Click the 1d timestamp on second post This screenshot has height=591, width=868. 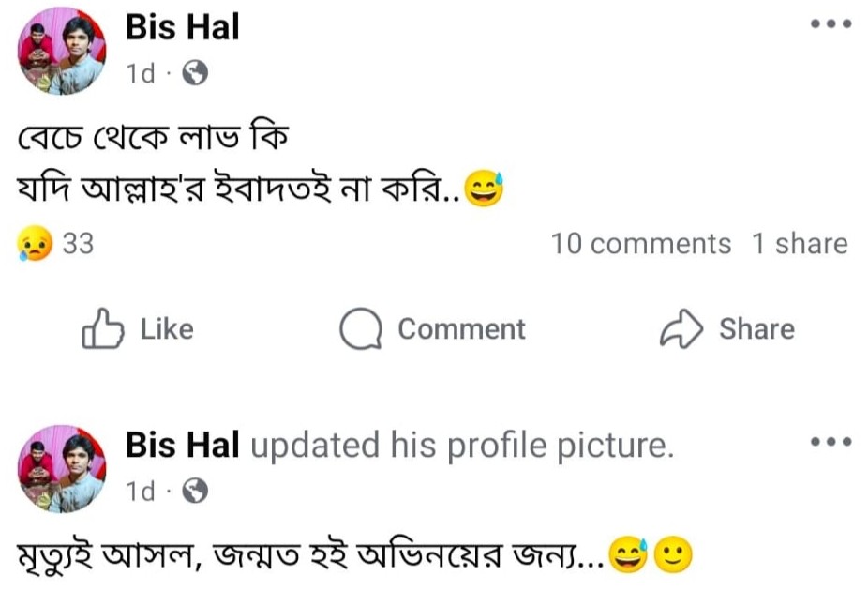pyautogui.click(x=141, y=490)
